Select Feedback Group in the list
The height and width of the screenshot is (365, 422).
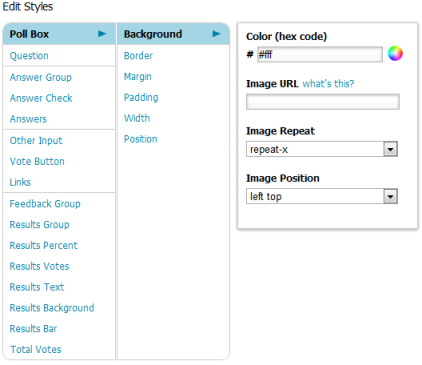(x=45, y=204)
